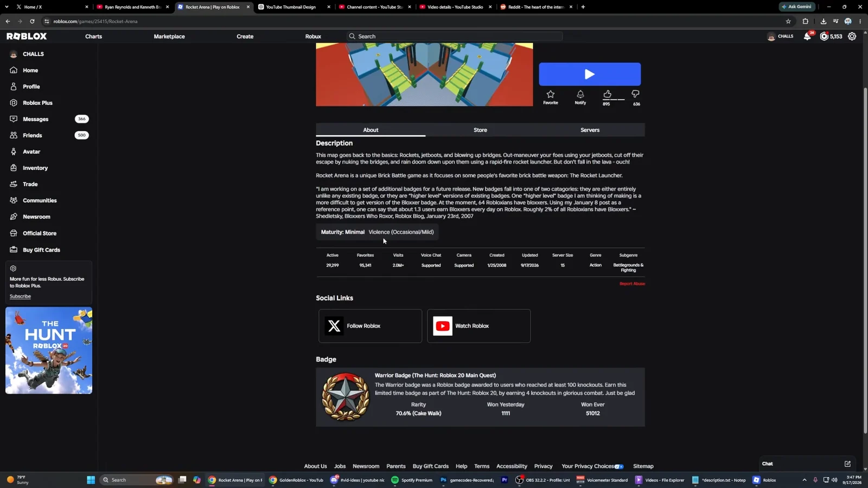
Task: Open the Chat panel header
Action: tap(806, 464)
